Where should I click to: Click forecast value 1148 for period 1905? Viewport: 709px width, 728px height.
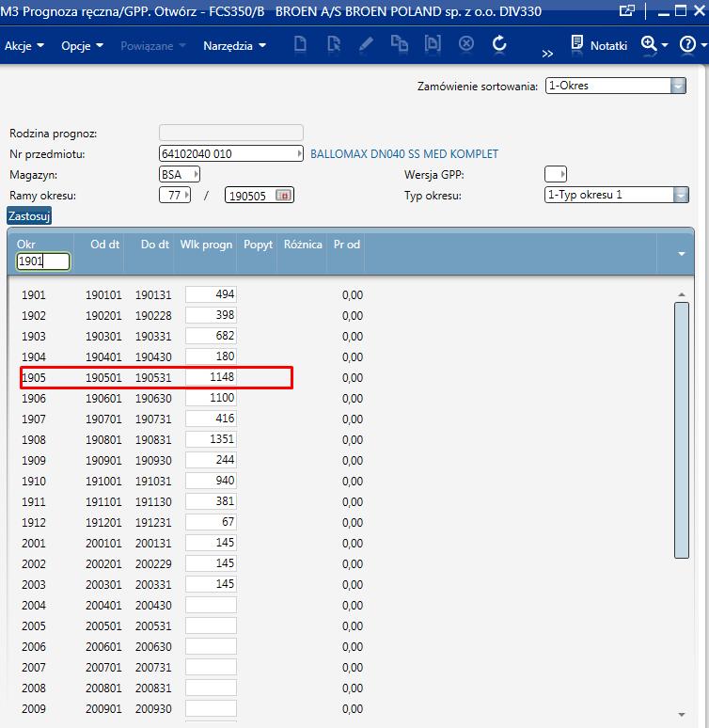tap(211, 377)
